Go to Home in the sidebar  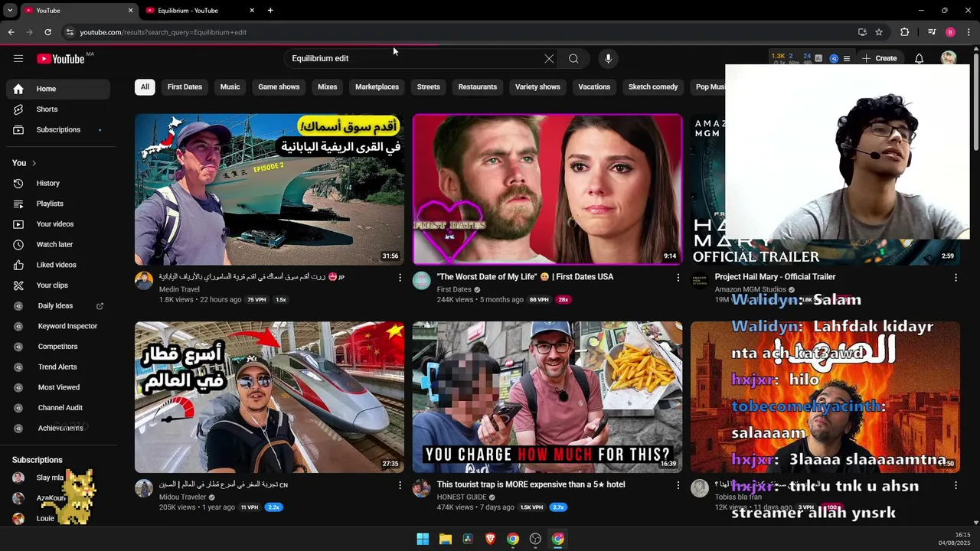pyautogui.click(x=58, y=89)
